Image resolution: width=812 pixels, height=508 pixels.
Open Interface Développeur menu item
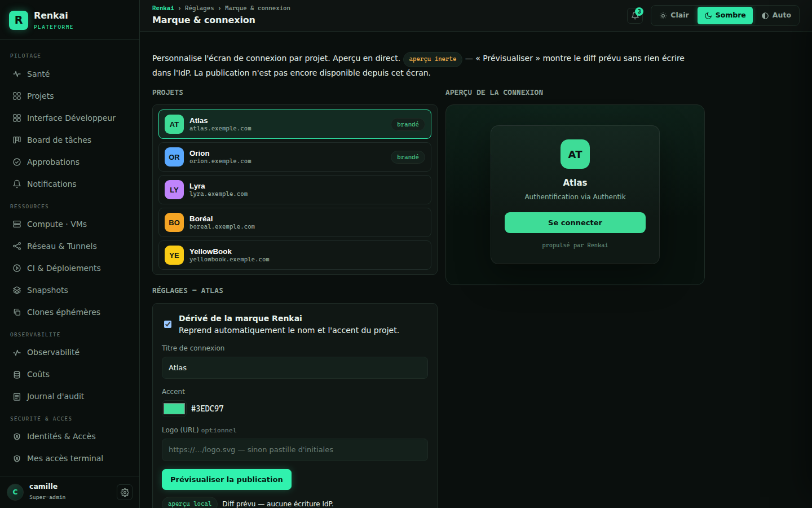[69, 118]
